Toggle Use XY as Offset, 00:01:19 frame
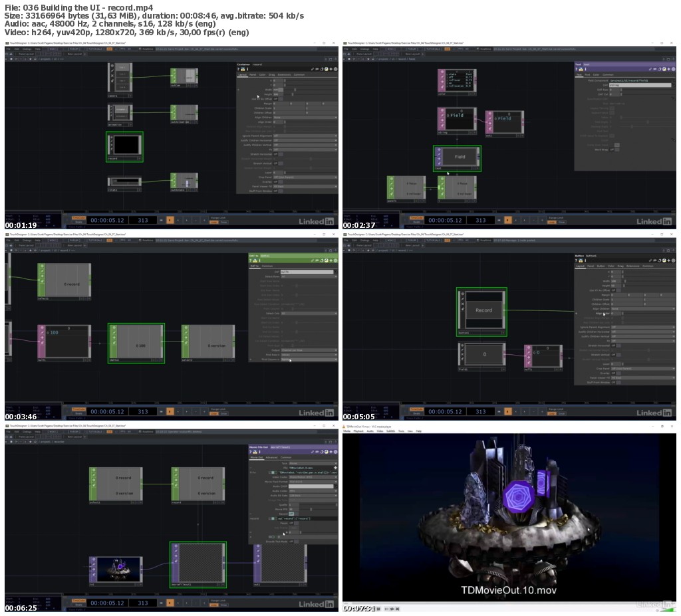The width and height of the screenshot is (681, 616). pos(278,99)
